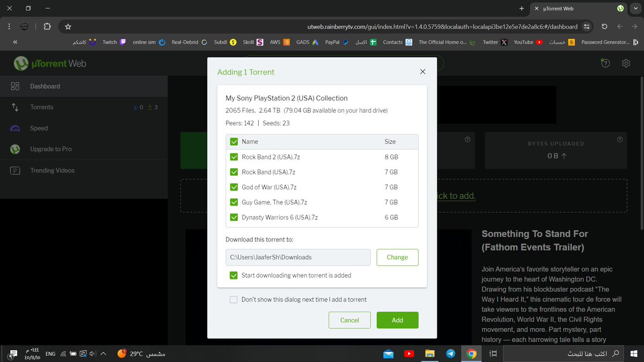Uncheck Rock Band 2 (USA).7z
This screenshot has width=644, height=362.
(x=234, y=157)
